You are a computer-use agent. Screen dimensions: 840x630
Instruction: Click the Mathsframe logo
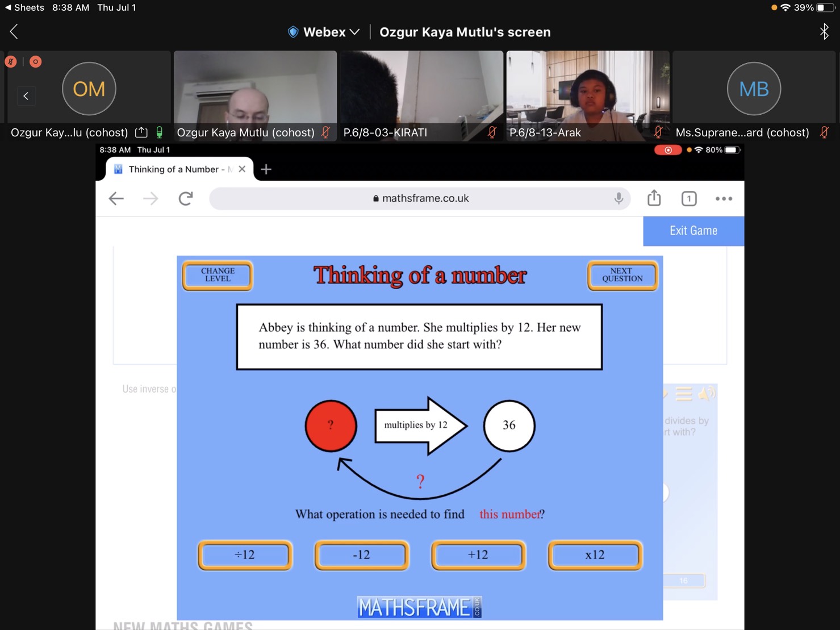click(x=419, y=607)
